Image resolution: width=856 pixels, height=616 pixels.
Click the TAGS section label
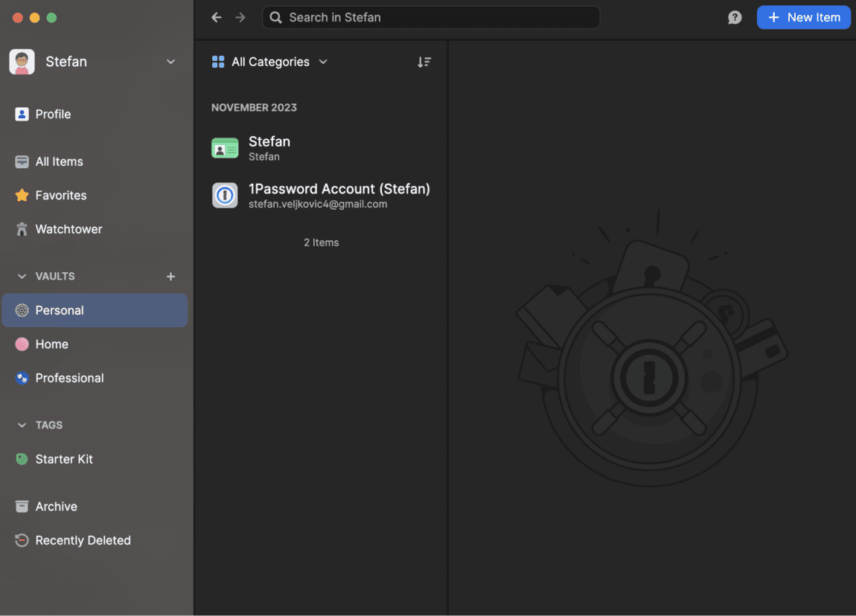[49, 425]
